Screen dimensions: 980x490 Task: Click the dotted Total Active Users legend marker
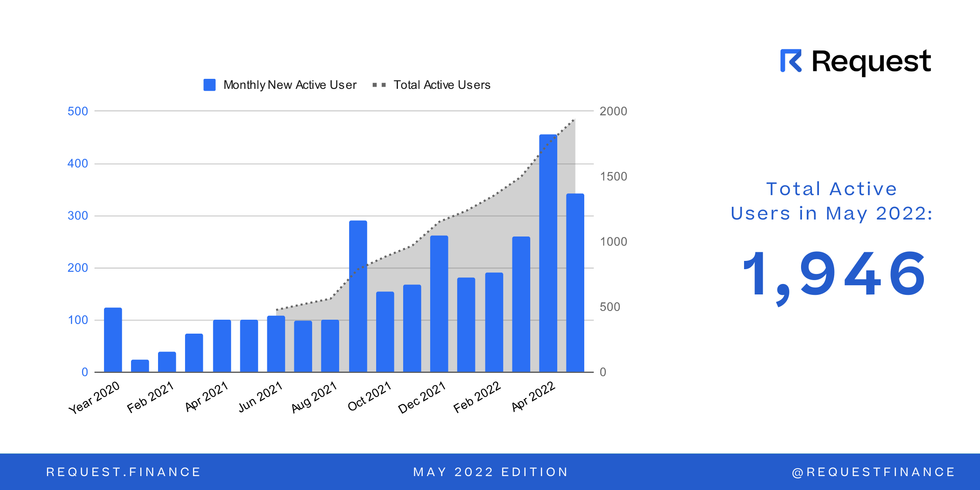pyautogui.click(x=379, y=85)
